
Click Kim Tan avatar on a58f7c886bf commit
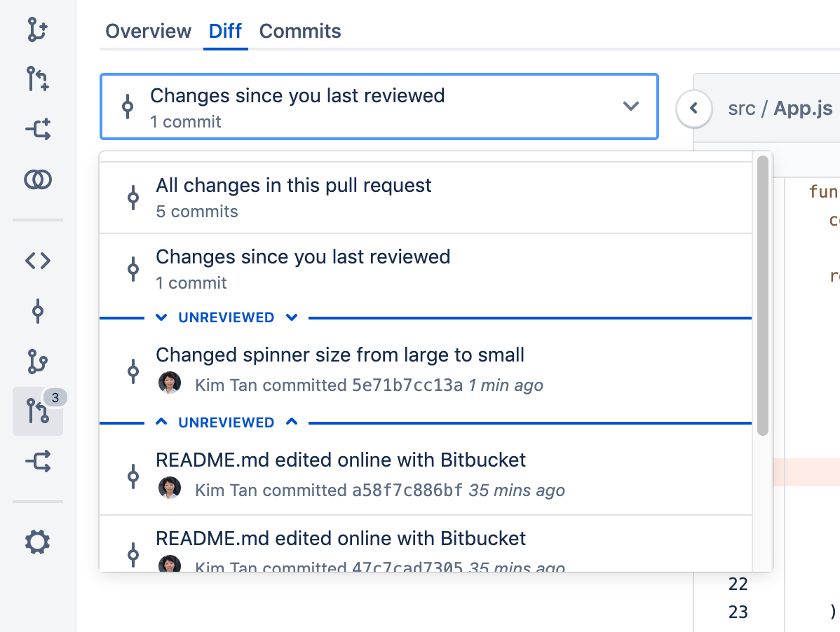(169, 488)
